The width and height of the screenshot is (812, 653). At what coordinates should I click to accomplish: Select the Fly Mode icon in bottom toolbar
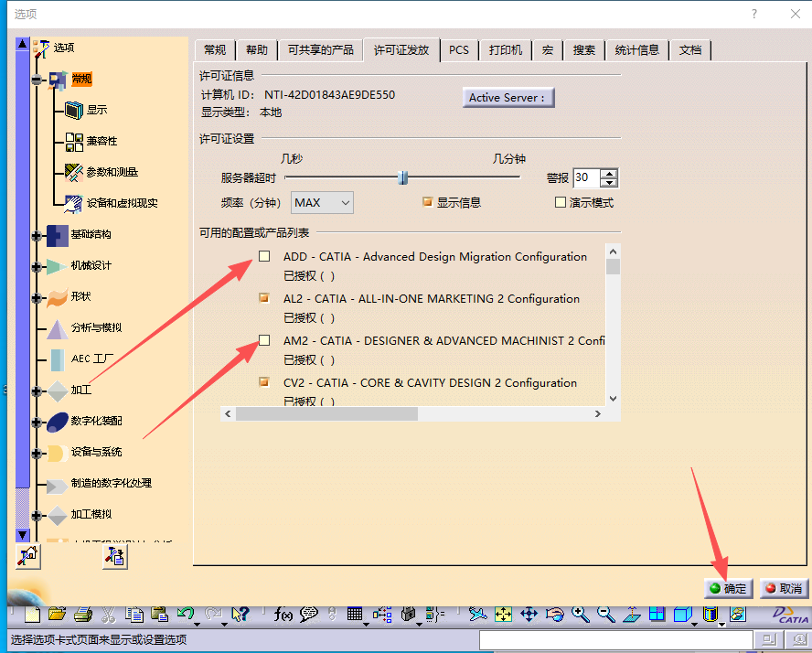coord(479,614)
